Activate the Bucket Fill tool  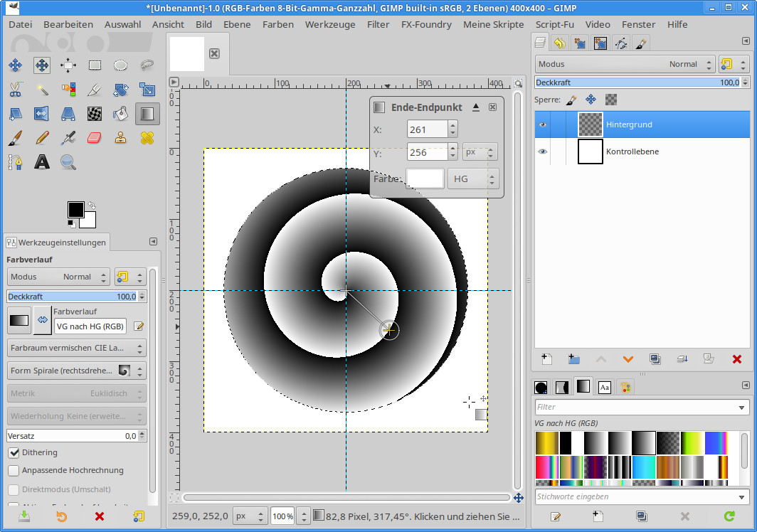pos(121,114)
